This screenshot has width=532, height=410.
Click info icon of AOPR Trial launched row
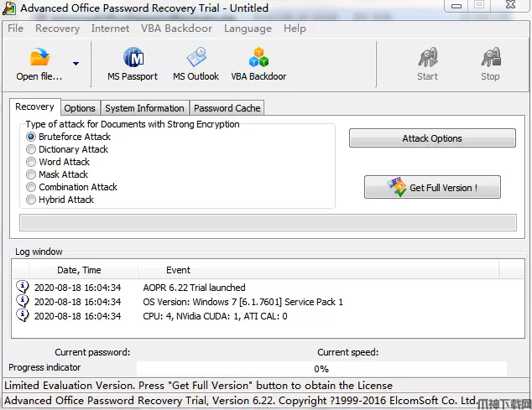pos(23,287)
